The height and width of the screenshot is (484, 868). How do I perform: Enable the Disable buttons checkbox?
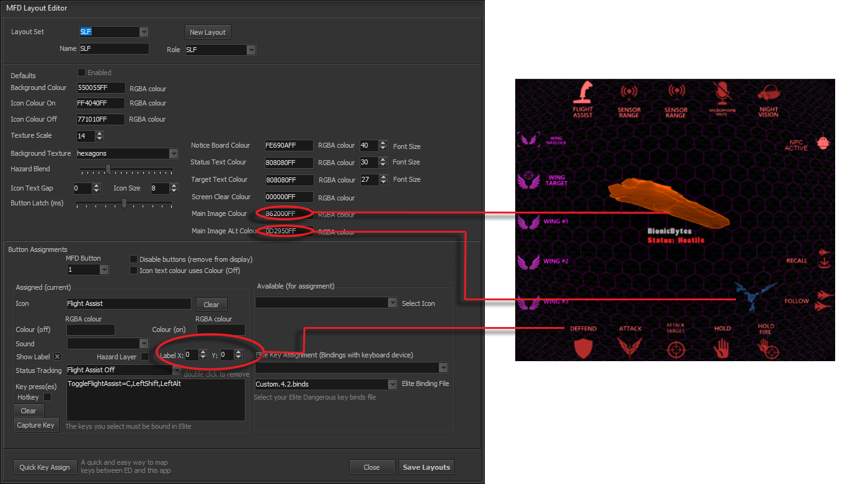tap(133, 259)
